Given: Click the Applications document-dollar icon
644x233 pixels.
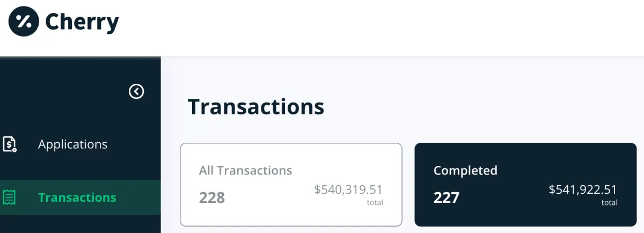Looking at the screenshot, I should (x=10, y=144).
